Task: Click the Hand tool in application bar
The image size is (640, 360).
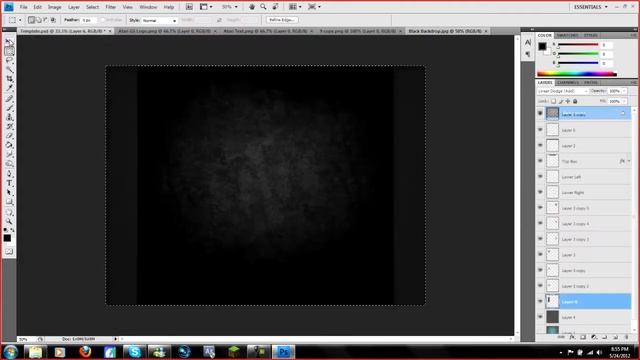Action: 252,7
